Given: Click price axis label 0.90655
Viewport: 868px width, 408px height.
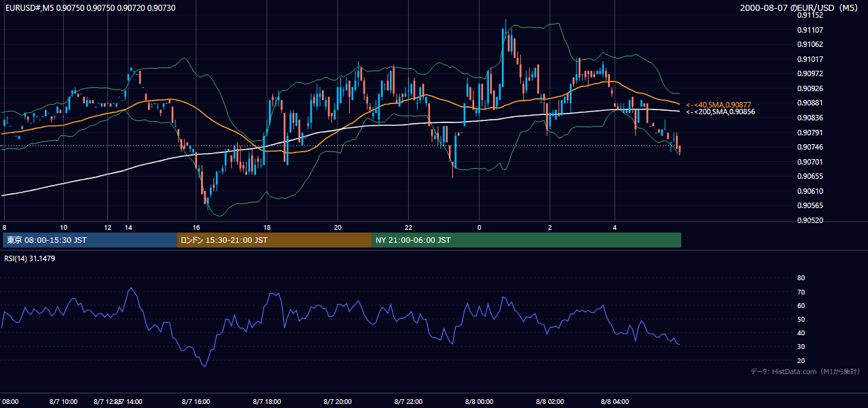Looking at the screenshot, I should click(x=810, y=176).
